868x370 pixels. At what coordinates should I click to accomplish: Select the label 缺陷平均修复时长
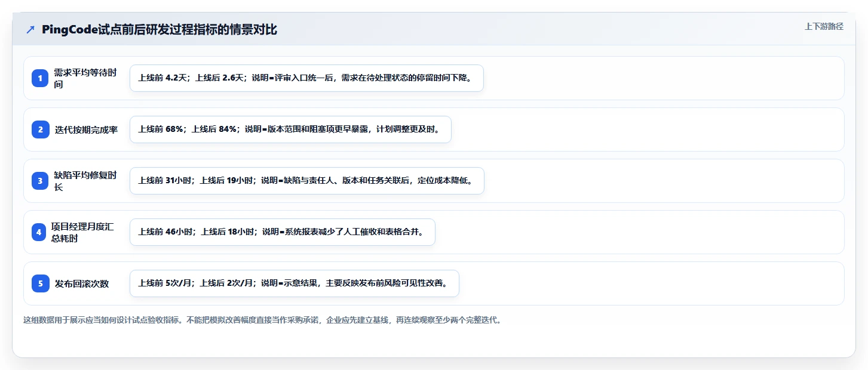coord(85,181)
